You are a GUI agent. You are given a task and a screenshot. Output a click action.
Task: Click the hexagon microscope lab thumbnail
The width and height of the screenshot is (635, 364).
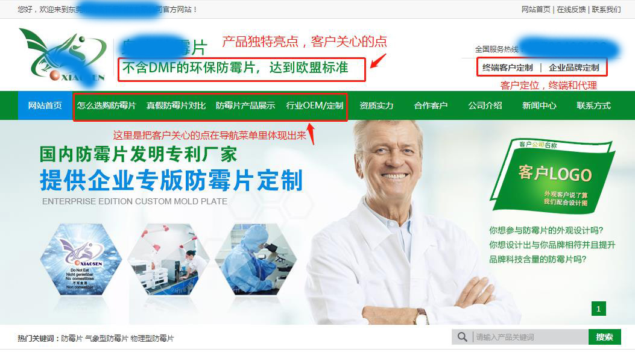click(256, 259)
